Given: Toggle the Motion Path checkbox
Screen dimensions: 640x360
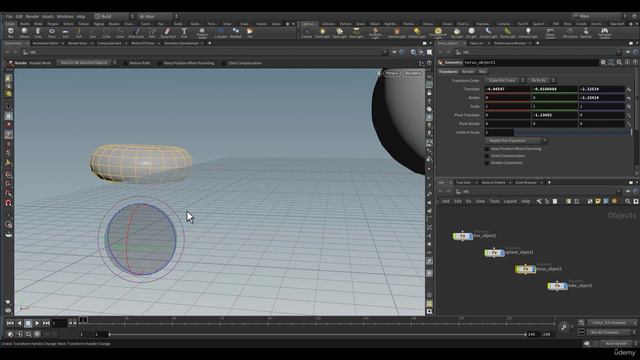Looking at the screenshot, I should (126, 63).
